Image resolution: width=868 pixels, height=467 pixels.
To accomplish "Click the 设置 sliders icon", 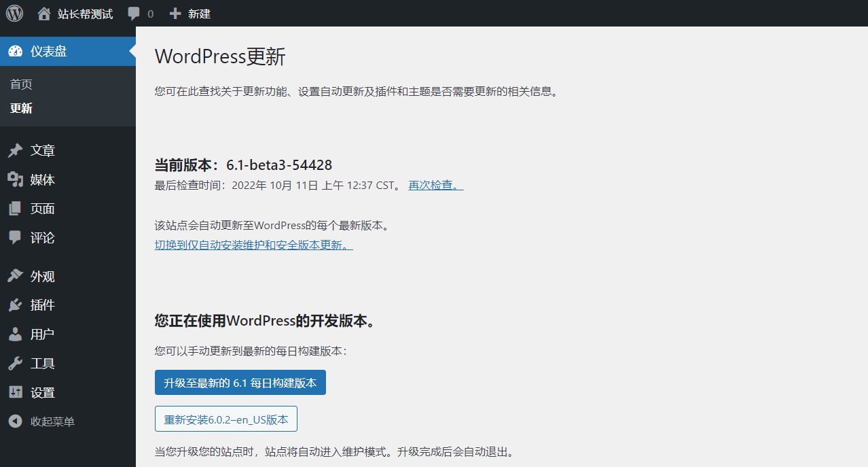I will (15, 393).
